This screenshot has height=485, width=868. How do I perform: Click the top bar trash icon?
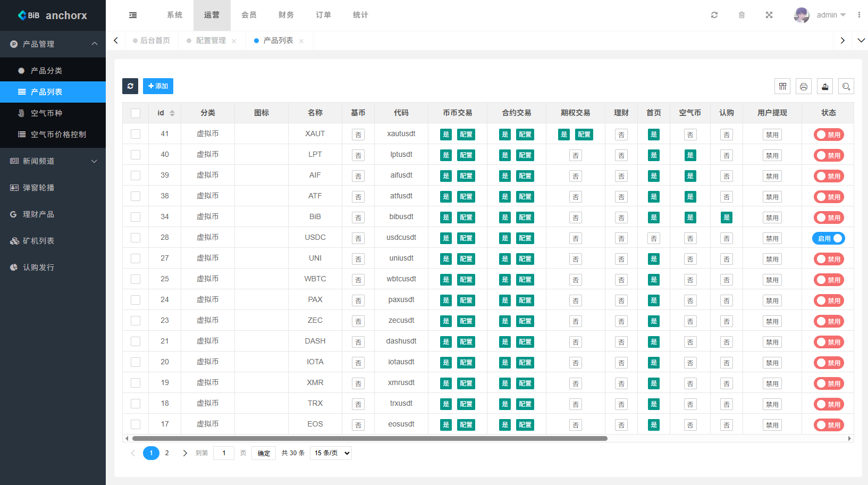(x=741, y=15)
